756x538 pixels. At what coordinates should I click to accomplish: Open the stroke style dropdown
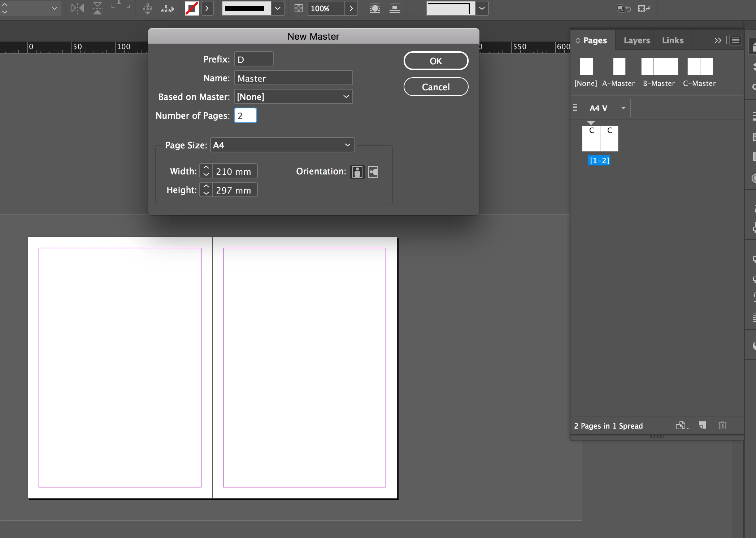[277, 8]
